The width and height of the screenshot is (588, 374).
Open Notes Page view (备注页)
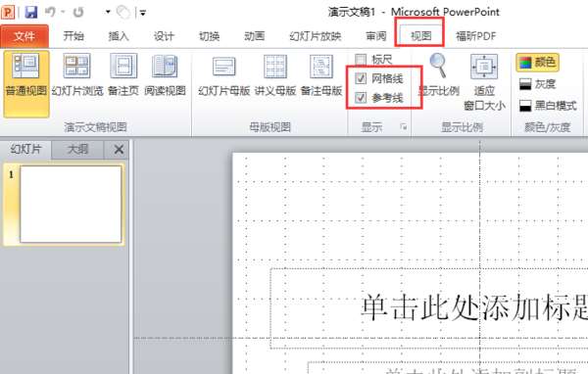point(123,75)
